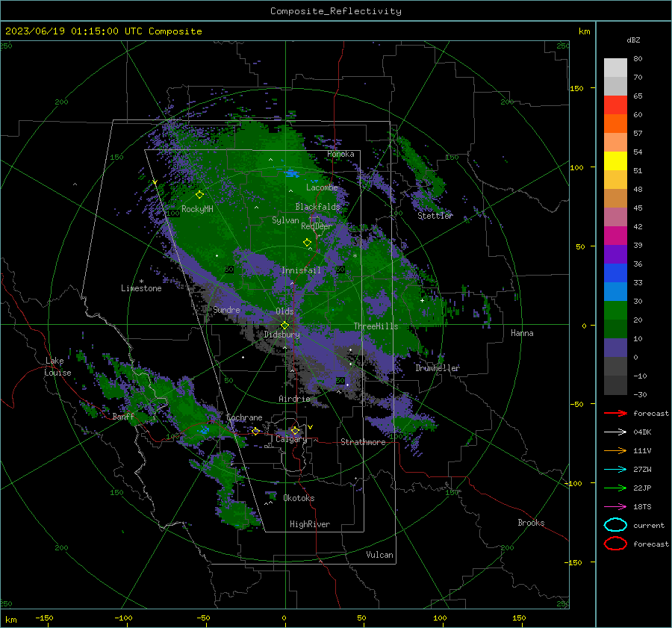
Task: Select the 42 dBZ magenta swatch
Action: pos(615,235)
